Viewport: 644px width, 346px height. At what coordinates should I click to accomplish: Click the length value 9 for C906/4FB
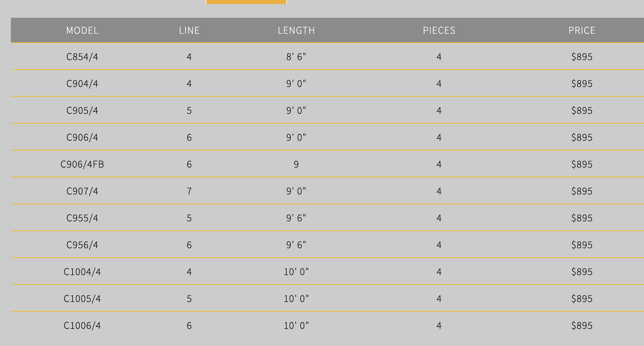(296, 164)
